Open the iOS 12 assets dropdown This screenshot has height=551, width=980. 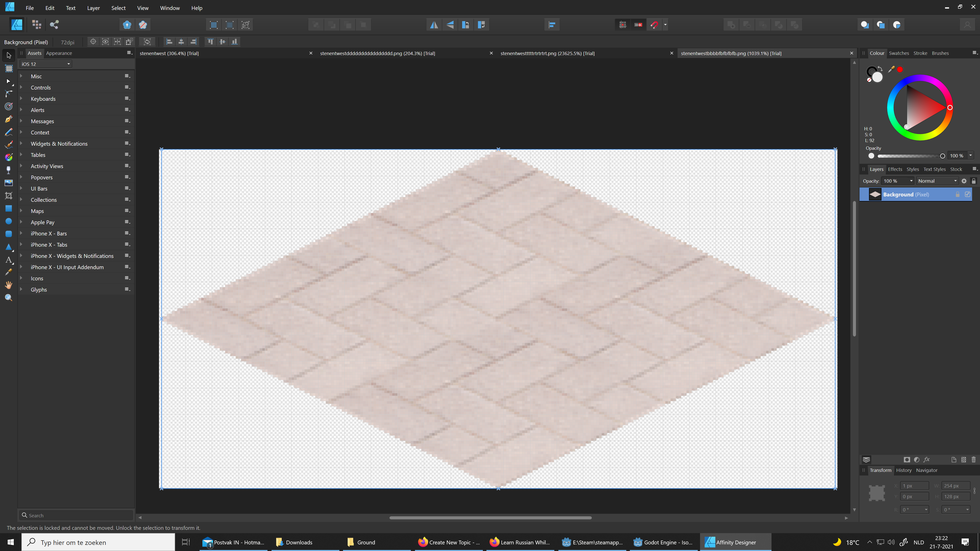point(45,64)
